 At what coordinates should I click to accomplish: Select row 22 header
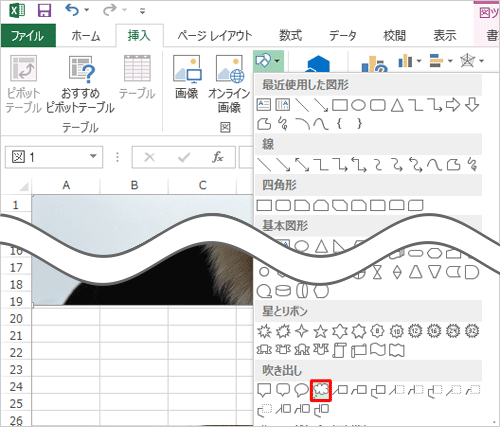point(16,353)
